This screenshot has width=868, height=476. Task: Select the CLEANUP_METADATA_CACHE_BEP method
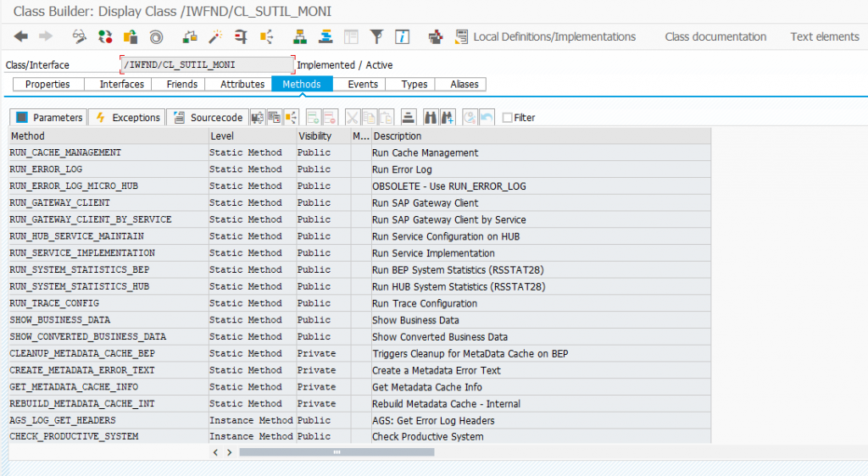point(82,353)
